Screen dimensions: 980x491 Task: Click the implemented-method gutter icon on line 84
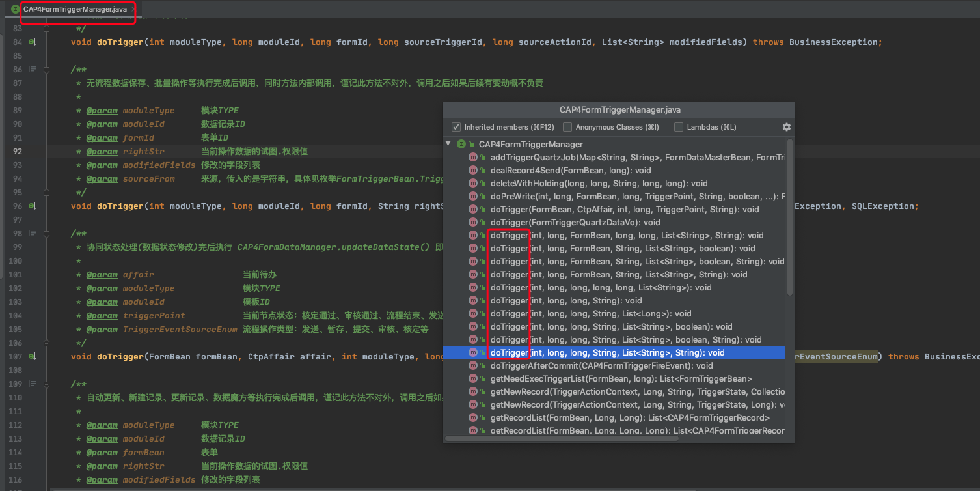coord(33,42)
